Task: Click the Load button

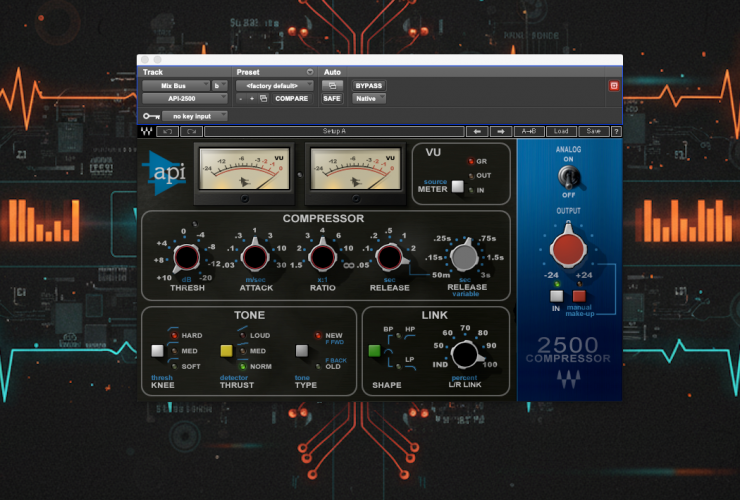Action: coord(561,132)
